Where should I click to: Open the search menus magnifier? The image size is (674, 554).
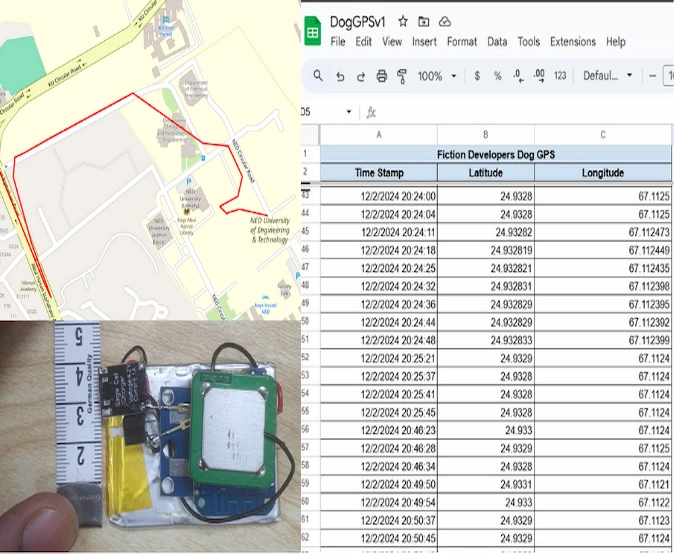click(318, 76)
